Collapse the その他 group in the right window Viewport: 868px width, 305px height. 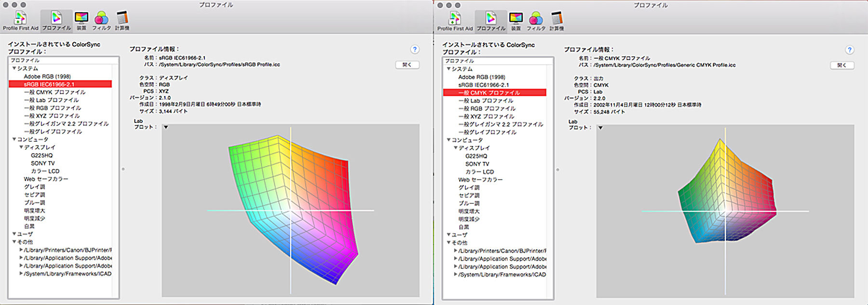[448, 242]
